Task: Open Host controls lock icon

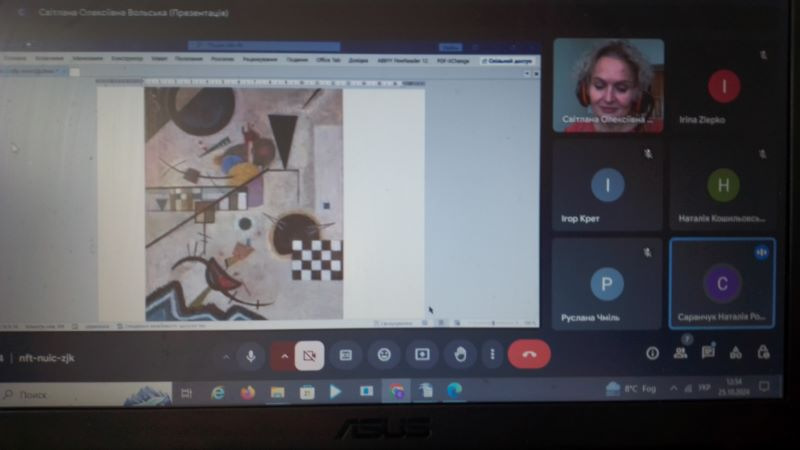Action: (763, 352)
